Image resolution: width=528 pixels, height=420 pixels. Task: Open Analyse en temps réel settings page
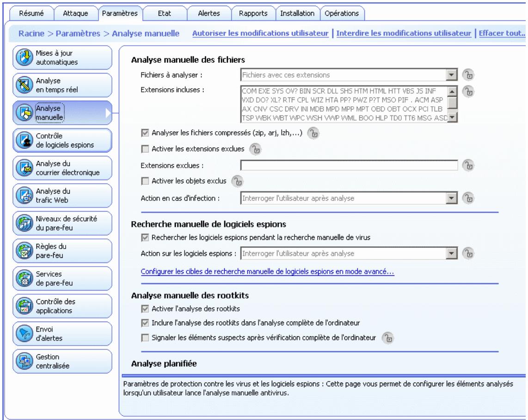[x=62, y=85]
